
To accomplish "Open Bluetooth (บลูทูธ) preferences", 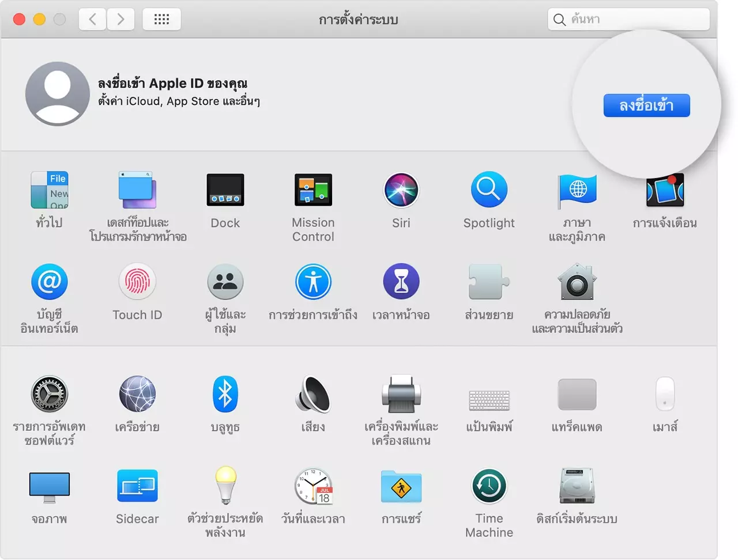I will pyautogui.click(x=225, y=394).
